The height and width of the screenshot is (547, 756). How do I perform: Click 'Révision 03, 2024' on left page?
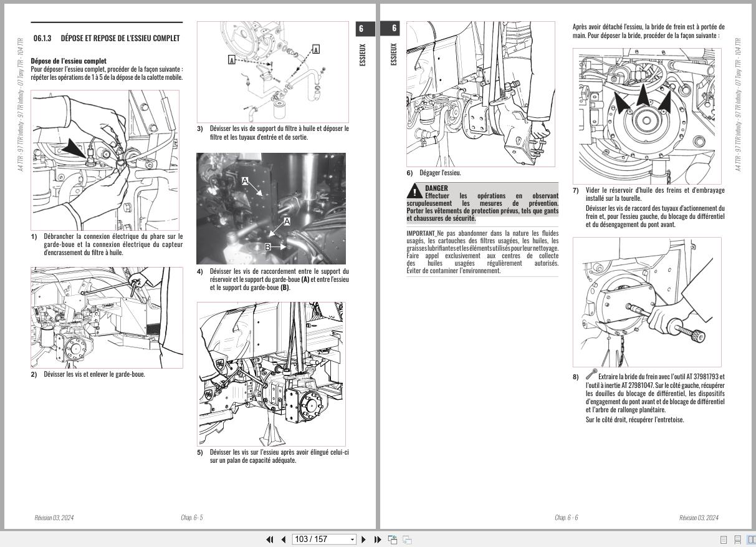pyautogui.click(x=54, y=518)
